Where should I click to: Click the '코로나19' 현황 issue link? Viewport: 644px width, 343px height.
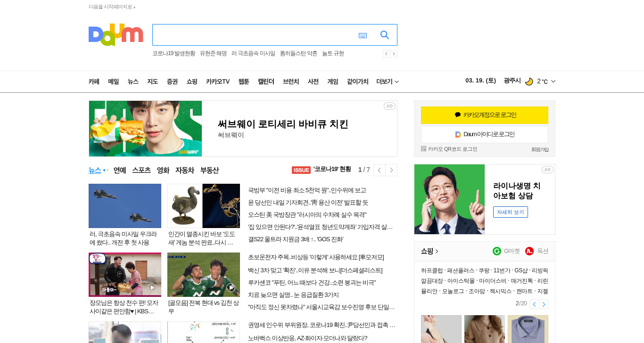(x=332, y=170)
